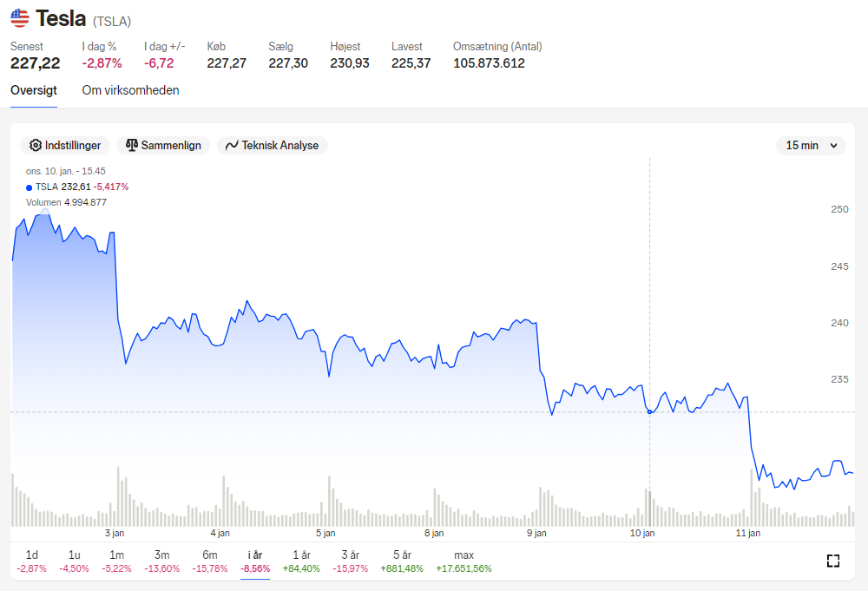Click the Tesla (TSLA) title
Image resolution: width=868 pixels, height=591 pixels.
point(83,19)
